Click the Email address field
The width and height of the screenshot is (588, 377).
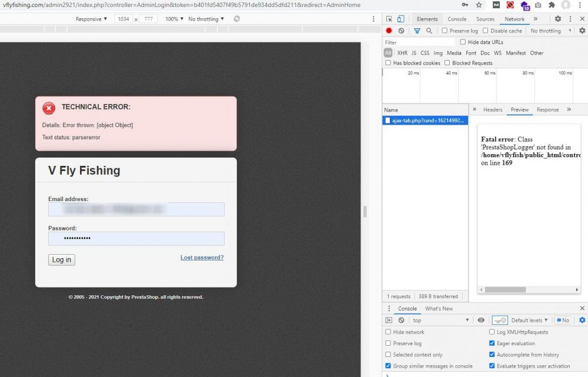136,209
